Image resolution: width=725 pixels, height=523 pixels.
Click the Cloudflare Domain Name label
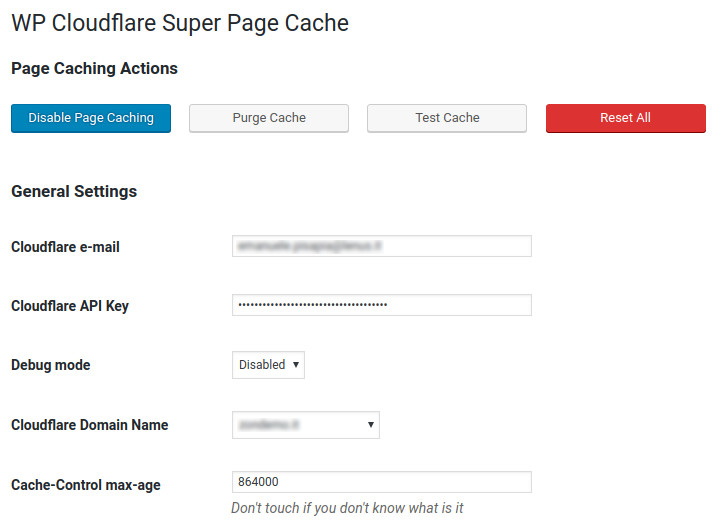point(90,425)
